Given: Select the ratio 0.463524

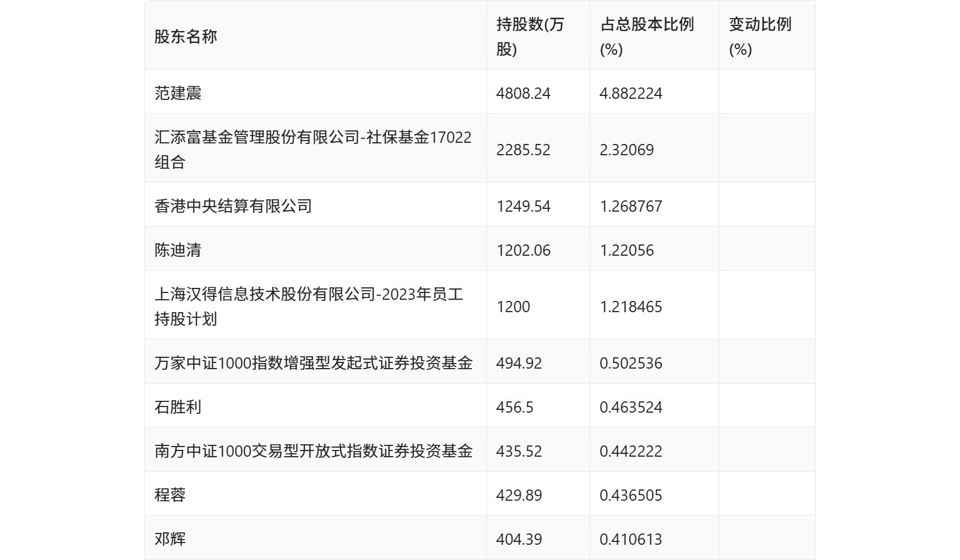Looking at the screenshot, I should click(631, 407).
